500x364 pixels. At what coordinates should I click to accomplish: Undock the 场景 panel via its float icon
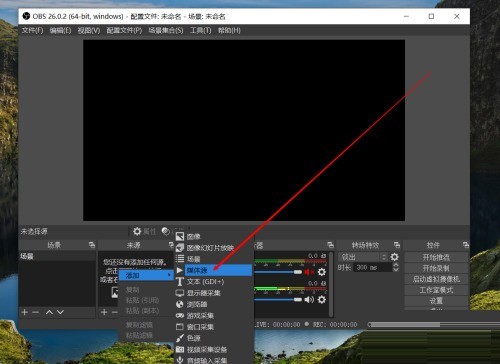(x=92, y=245)
